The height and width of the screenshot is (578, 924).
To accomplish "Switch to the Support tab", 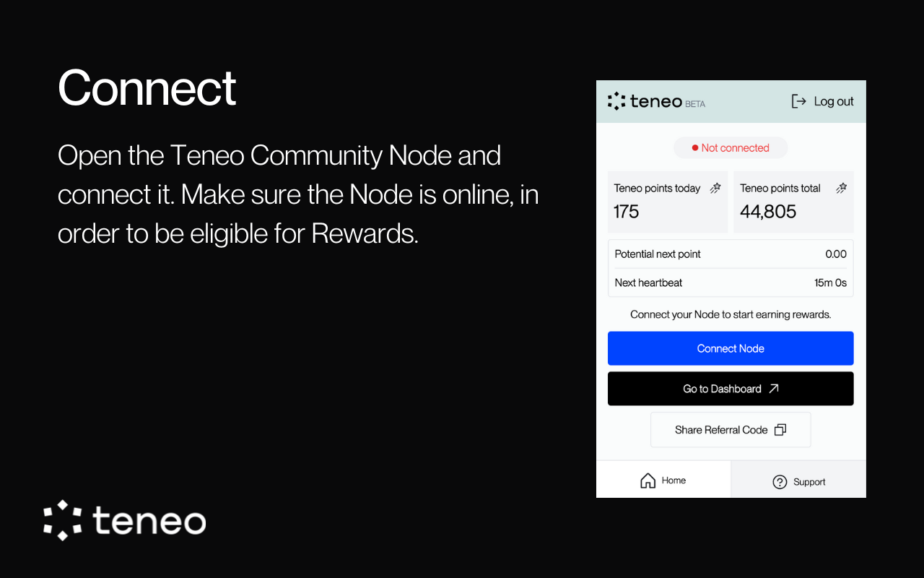I will (x=798, y=480).
